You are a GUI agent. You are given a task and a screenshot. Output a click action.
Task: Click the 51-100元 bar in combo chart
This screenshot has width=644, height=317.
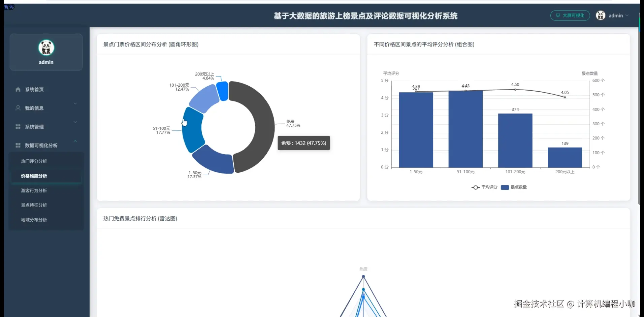click(x=465, y=129)
